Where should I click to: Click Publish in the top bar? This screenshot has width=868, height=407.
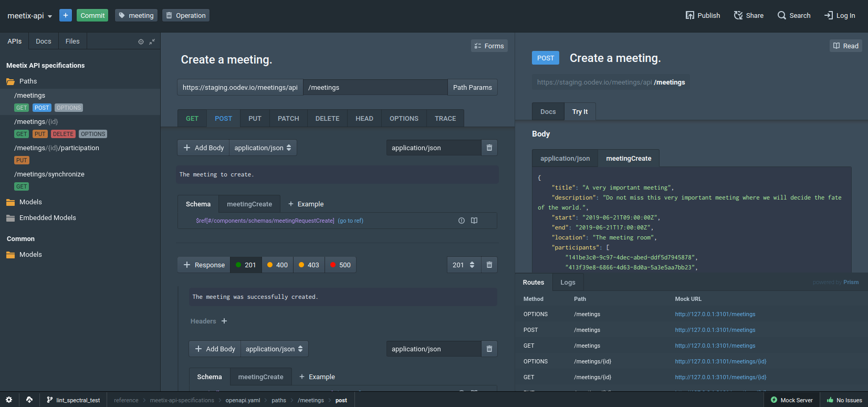click(x=703, y=15)
